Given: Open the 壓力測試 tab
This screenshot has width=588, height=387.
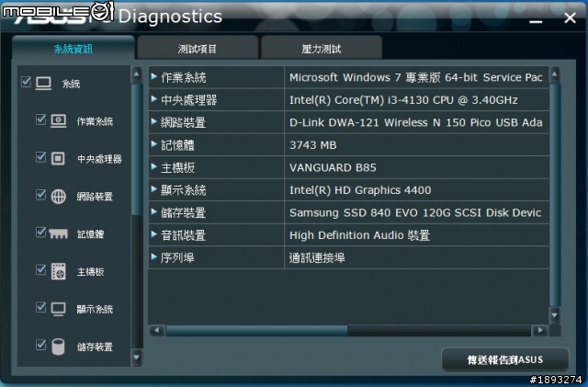Looking at the screenshot, I should (322, 48).
